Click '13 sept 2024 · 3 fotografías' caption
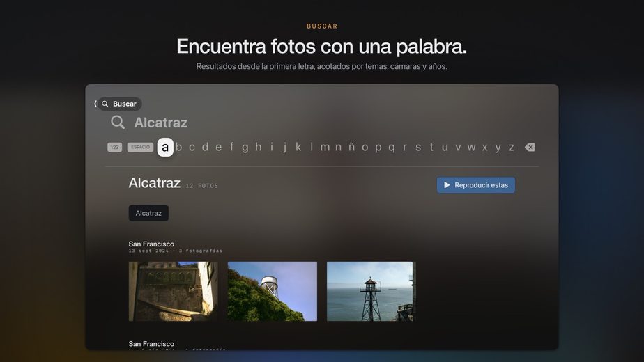 [x=176, y=251]
